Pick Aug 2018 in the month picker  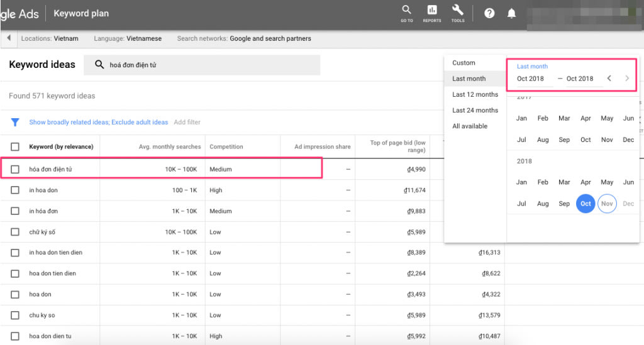[x=543, y=204]
